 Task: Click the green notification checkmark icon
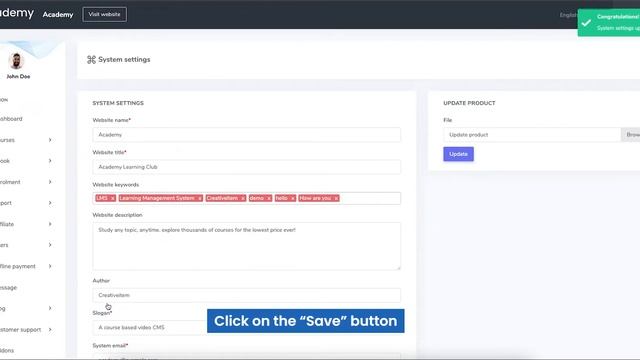[586, 23]
